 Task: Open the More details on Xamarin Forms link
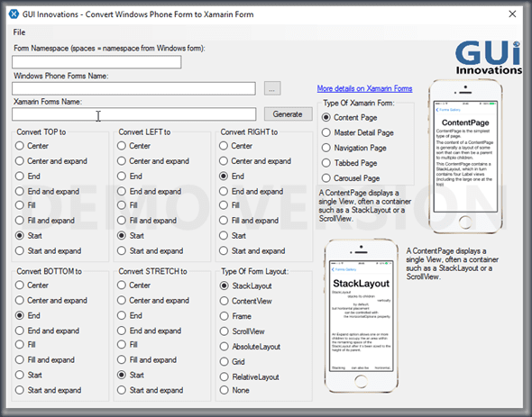point(364,88)
